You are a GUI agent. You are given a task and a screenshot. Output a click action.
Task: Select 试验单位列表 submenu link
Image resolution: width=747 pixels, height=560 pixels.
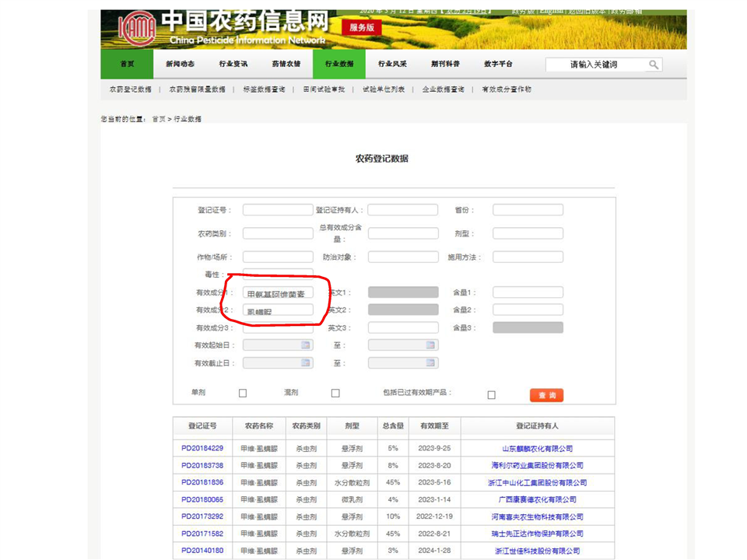(384, 89)
